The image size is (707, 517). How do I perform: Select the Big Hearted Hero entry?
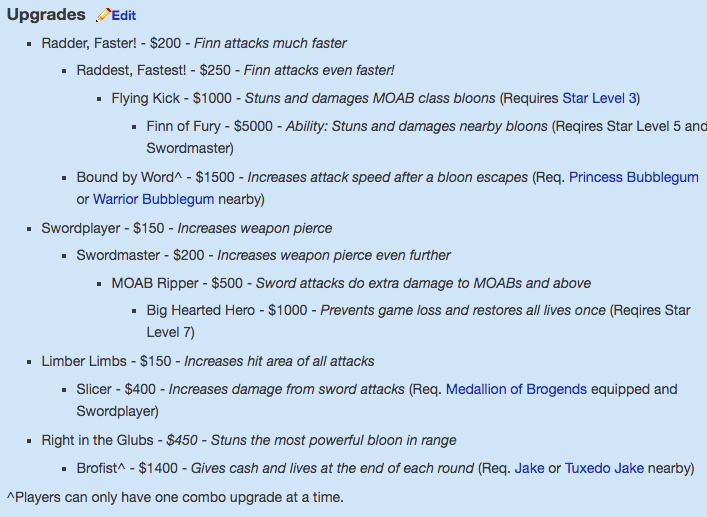(x=200, y=310)
